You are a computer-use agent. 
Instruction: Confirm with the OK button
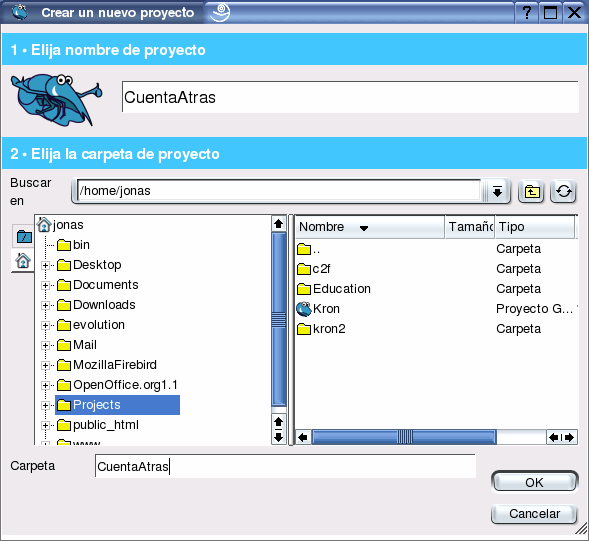(x=534, y=482)
